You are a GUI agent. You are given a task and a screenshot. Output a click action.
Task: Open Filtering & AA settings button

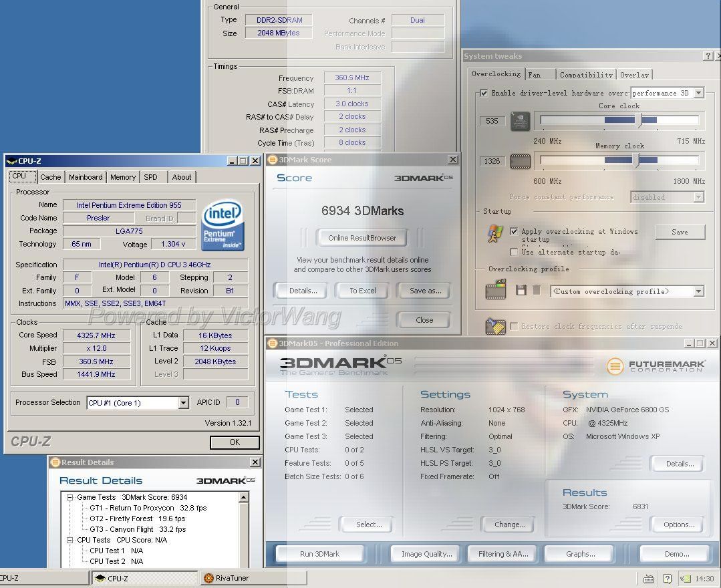pyautogui.click(x=504, y=554)
